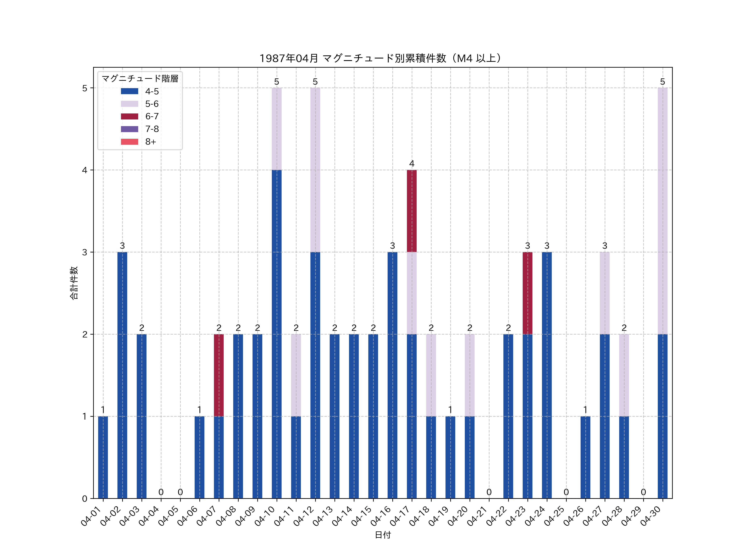This screenshot has width=747, height=560.
Task: Click the 8+ legend color swatch
Action: point(129,142)
